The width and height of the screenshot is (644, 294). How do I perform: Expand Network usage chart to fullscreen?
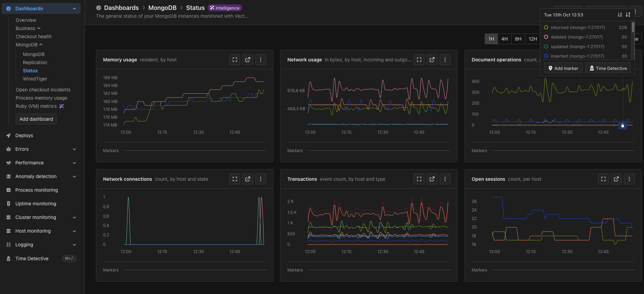tap(419, 60)
